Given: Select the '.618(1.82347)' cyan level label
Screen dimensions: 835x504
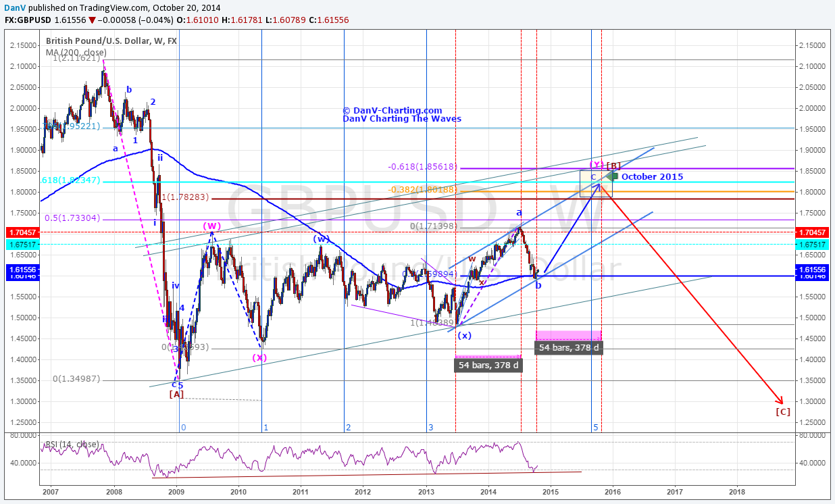Looking at the screenshot, I should pos(70,180).
